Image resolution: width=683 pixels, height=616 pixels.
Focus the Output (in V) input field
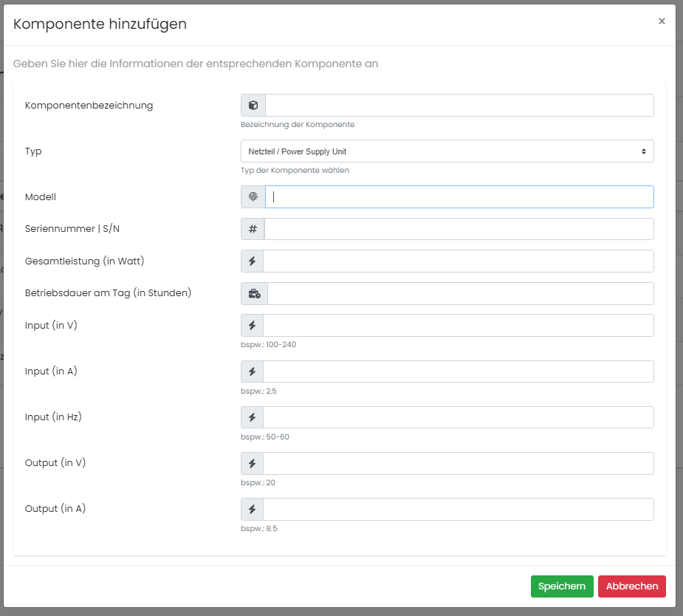tap(458, 464)
